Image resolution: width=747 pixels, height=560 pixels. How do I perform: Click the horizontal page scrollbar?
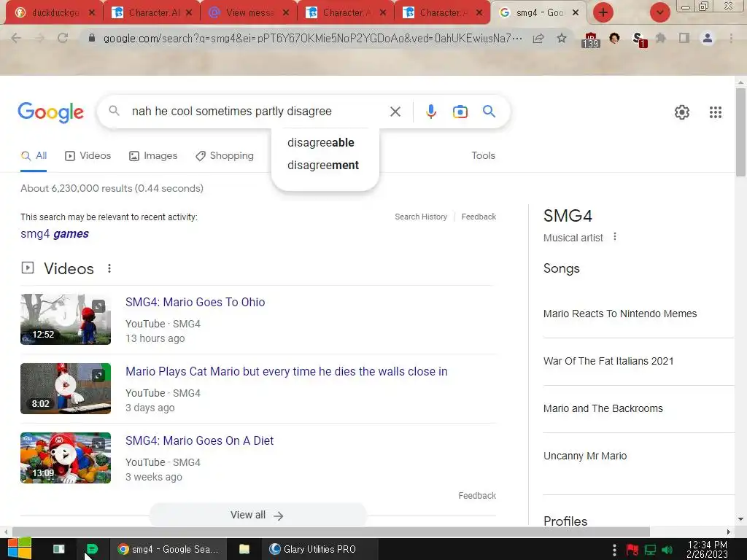click(331, 532)
